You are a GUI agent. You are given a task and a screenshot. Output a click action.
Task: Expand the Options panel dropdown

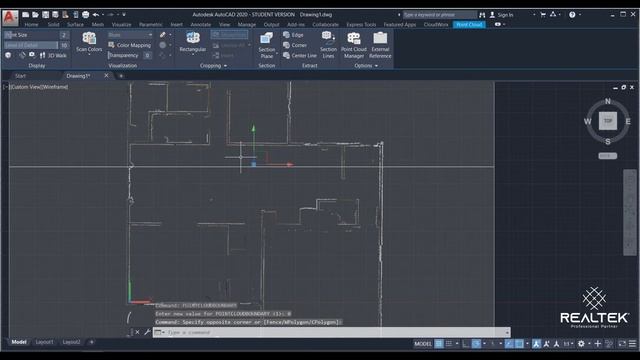click(x=376, y=66)
